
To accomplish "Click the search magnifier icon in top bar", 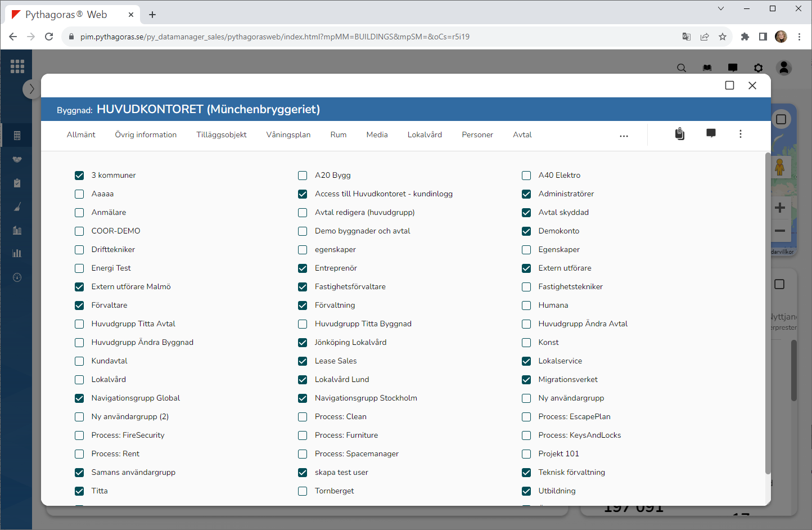I will [x=682, y=68].
